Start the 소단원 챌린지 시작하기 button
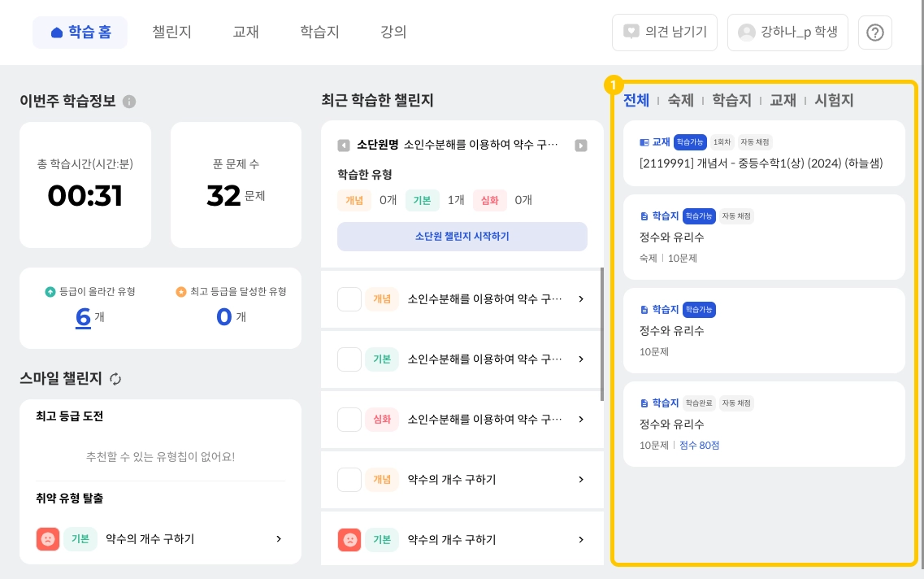This screenshot has height=579, width=924. click(x=462, y=237)
